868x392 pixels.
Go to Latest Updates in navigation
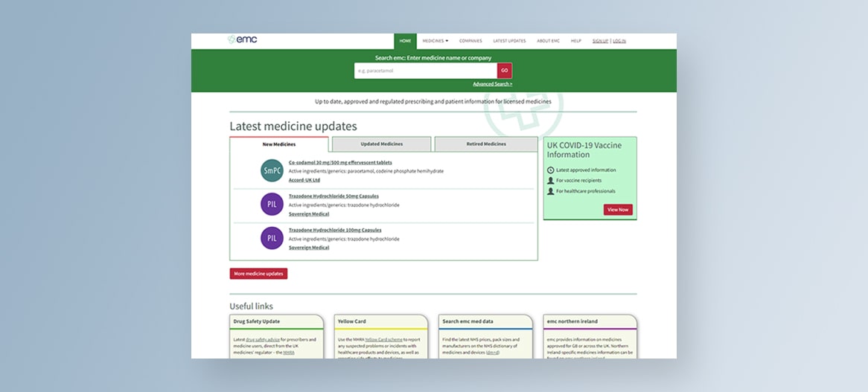(509, 41)
